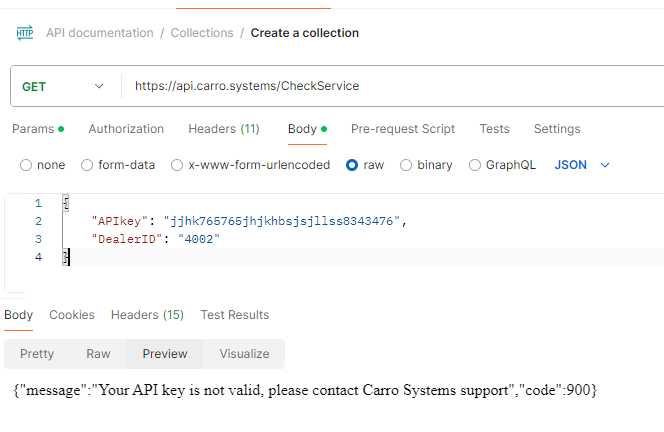This screenshot has height=432, width=664.
Task: Click the HTTP request type icon
Action: [24, 33]
